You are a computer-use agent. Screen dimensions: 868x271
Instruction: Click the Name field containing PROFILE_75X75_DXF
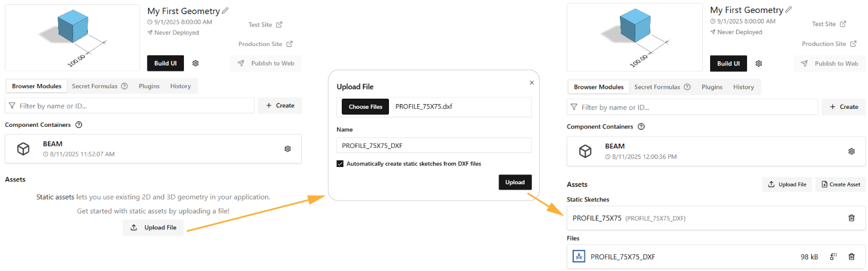(434, 145)
